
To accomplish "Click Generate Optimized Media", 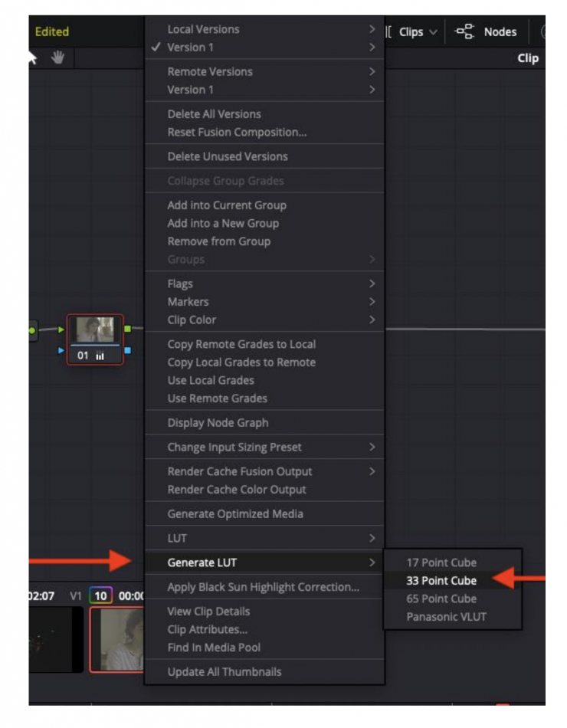I will pos(235,513).
